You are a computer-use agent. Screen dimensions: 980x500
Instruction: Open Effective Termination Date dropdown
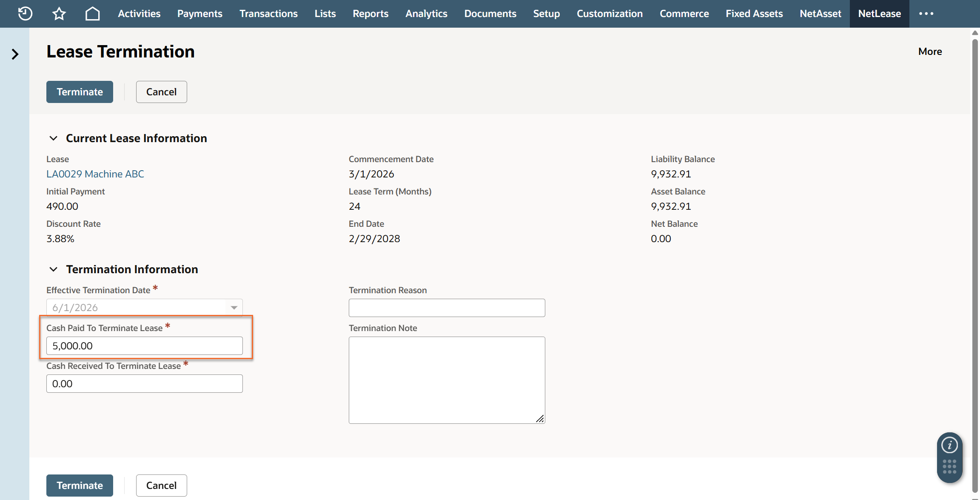pyautogui.click(x=234, y=308)
